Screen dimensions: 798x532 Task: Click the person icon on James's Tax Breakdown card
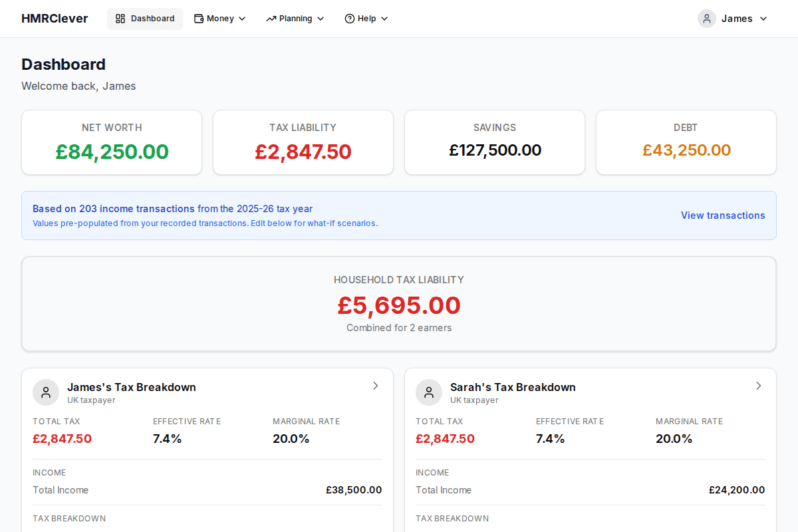(x=45, y=392)
